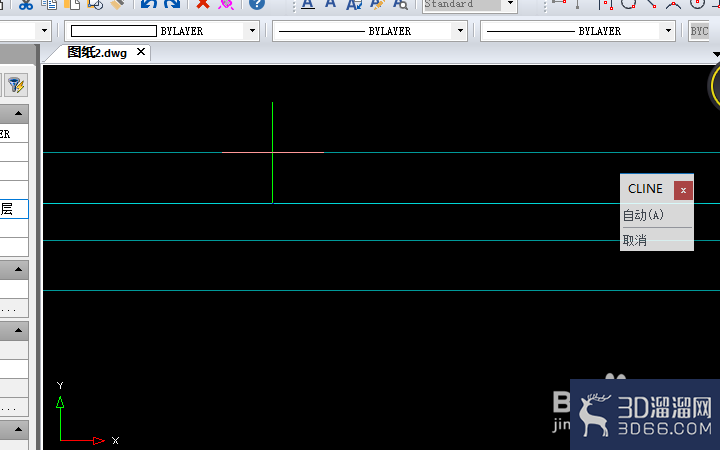Click the Match Properties brush icon
This screenshot has height=450, width=720.
117,4
